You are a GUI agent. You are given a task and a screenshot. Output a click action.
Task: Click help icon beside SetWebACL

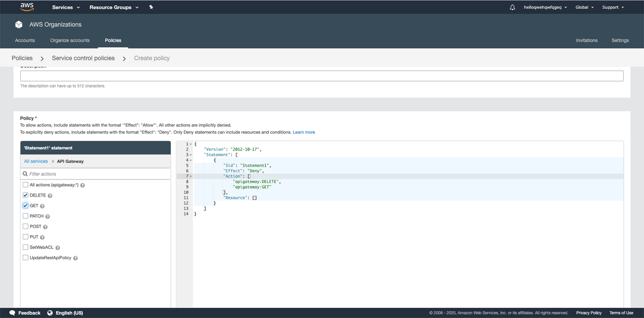(x=58, y=248)
